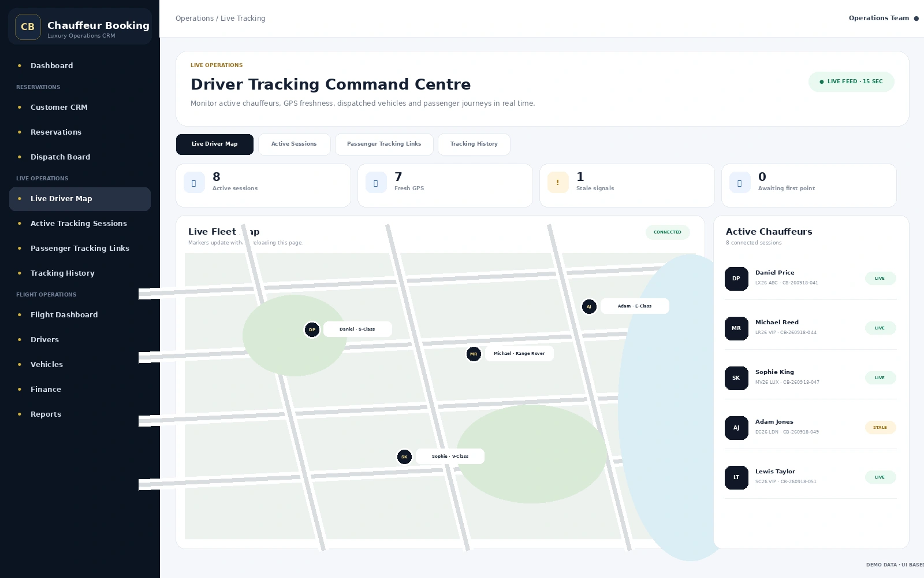
Task: Click the Daniel S-Class map label
Action: (x=357, y=329)
